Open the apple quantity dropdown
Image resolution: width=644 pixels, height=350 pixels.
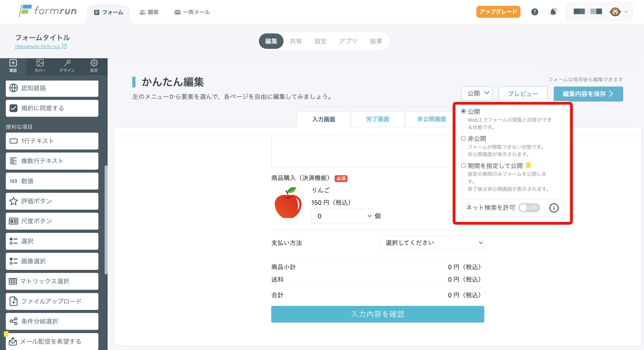342,216
